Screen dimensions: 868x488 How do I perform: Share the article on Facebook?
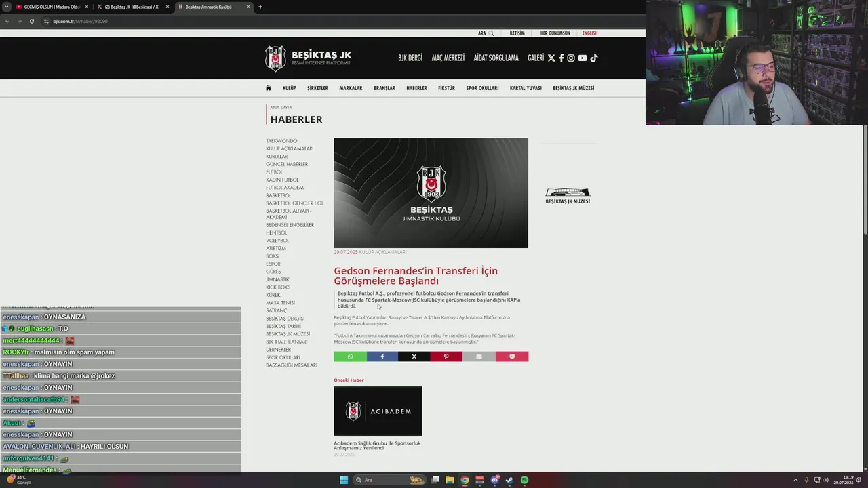pyautogui.click(x=382, y=357)
